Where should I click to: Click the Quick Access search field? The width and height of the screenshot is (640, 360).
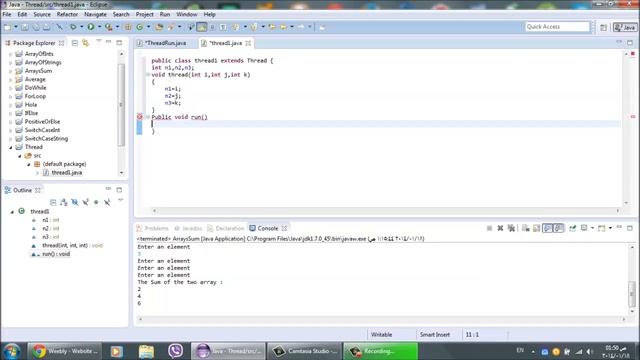[x=557, y=27]
